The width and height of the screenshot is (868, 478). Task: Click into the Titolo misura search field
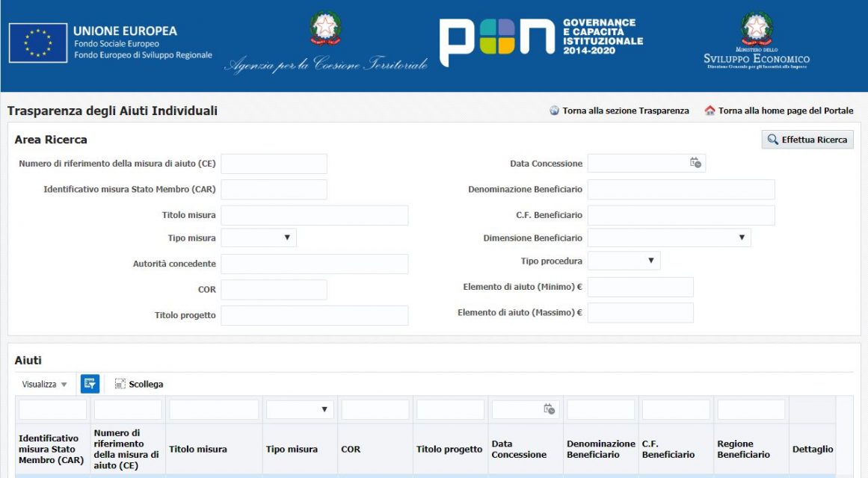pyautogui.click(x=315, y=215)
